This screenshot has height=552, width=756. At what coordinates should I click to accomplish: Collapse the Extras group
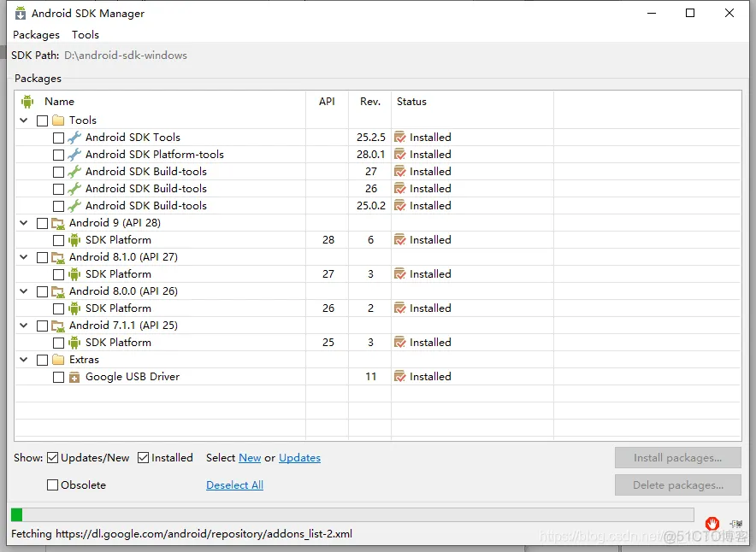tap(24, 360)
